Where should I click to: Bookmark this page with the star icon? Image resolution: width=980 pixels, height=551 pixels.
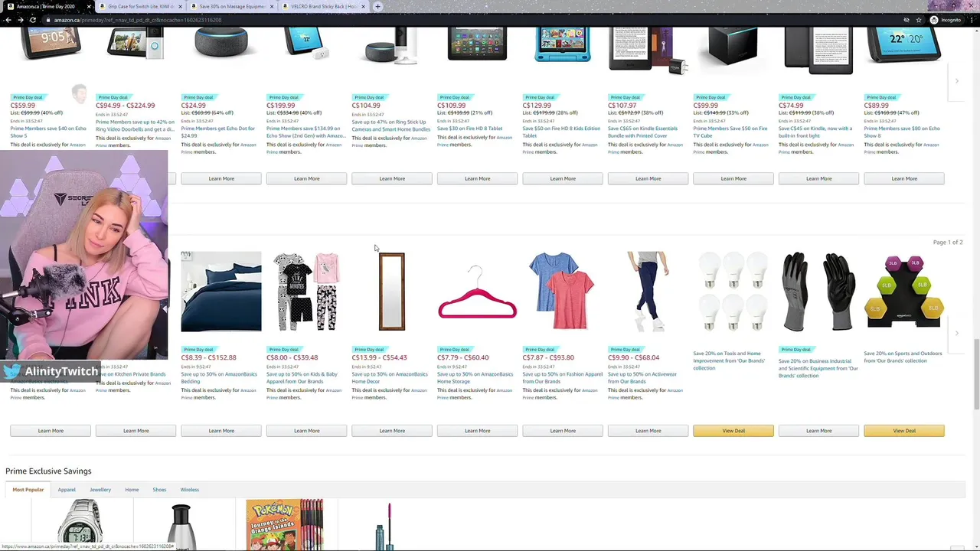pyautogui.click(x=919, y=20)
